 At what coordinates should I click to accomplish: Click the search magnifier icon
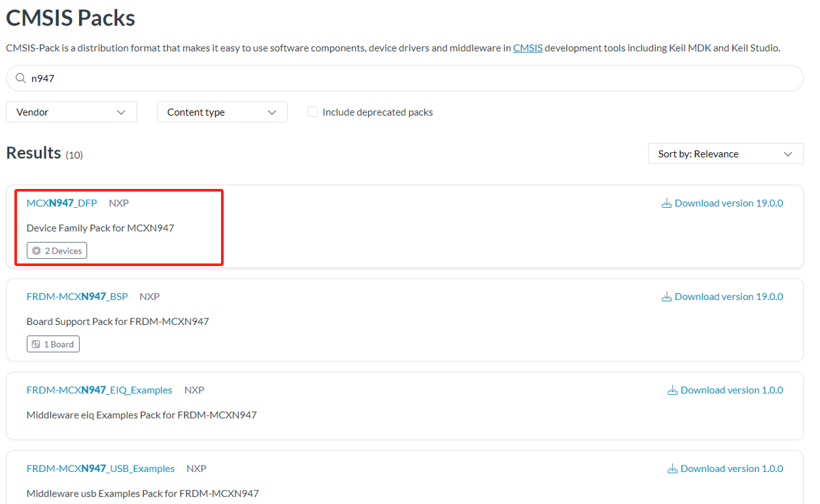tap(21, 78)
